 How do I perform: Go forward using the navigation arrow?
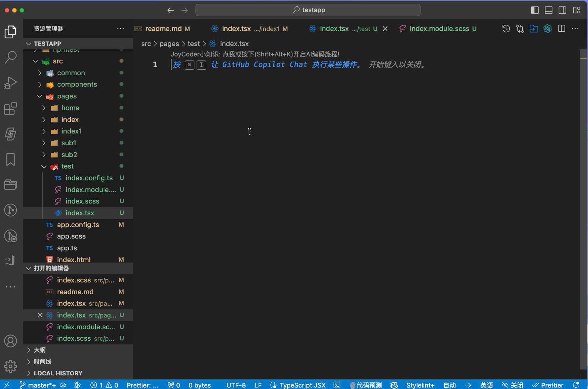184,10
